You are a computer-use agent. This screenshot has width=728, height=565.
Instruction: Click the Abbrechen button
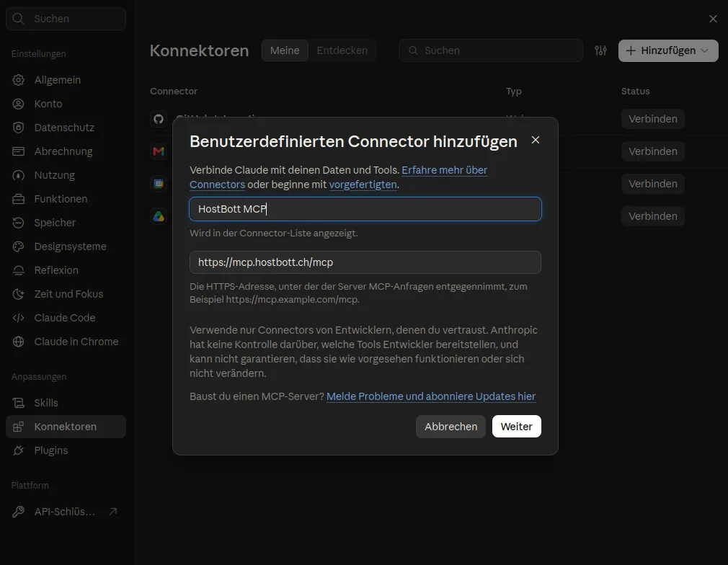tap(450, 426)
